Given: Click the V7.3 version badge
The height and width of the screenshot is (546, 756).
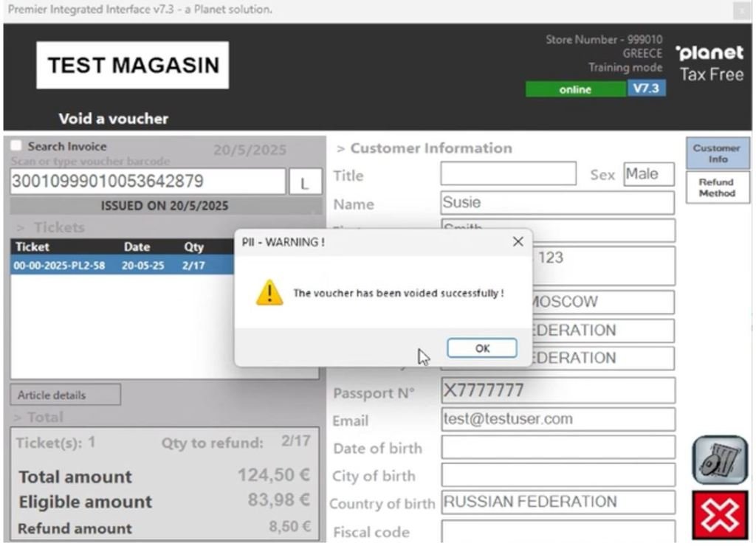Looking at the screenshot, I should (647, 89).
